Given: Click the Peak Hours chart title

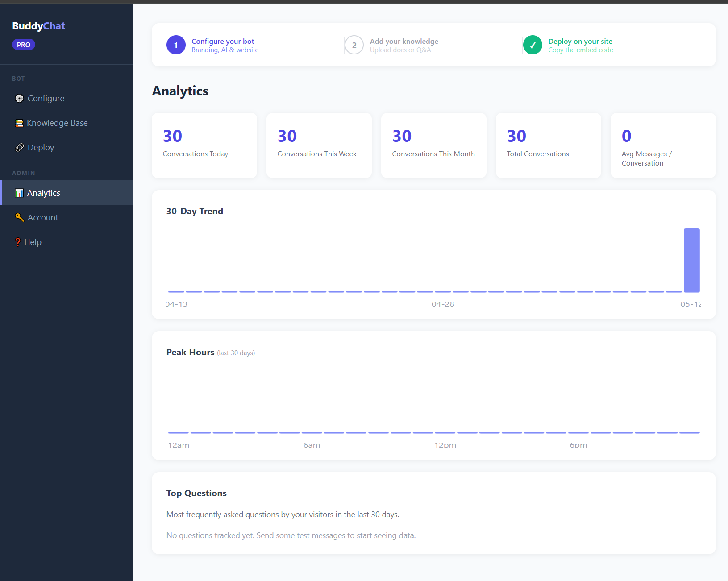Looking at the screenshot, I should pyautogui.click(x=190, y=352).
